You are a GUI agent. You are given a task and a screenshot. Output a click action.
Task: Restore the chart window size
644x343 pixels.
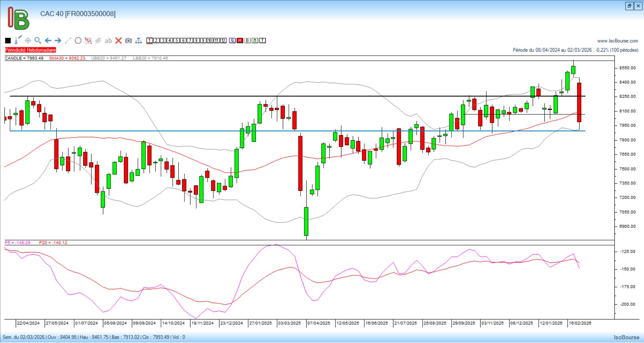click(x=629, y=6)
